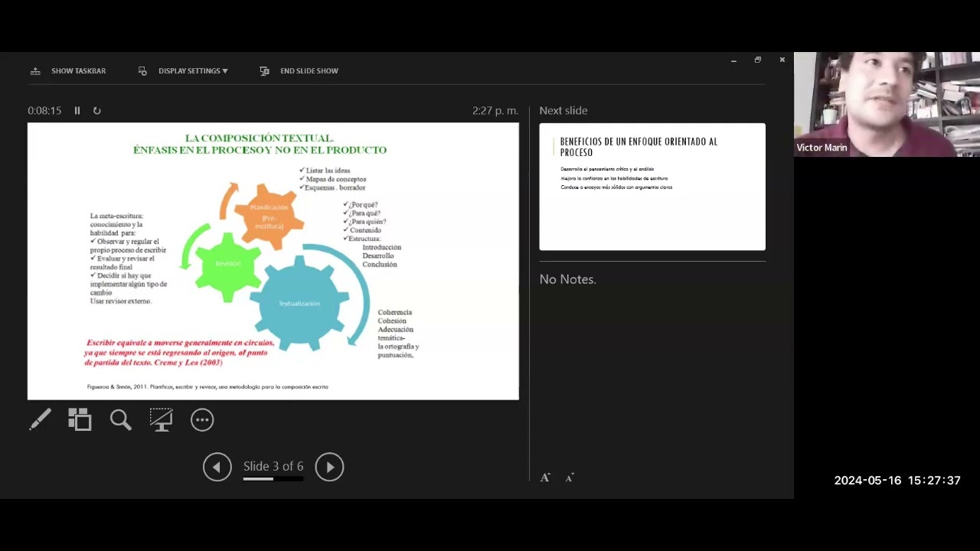Screen dimensions: 980x551
Task: Select the magnifier zoom into slide tool
Action: click(120, 419)
